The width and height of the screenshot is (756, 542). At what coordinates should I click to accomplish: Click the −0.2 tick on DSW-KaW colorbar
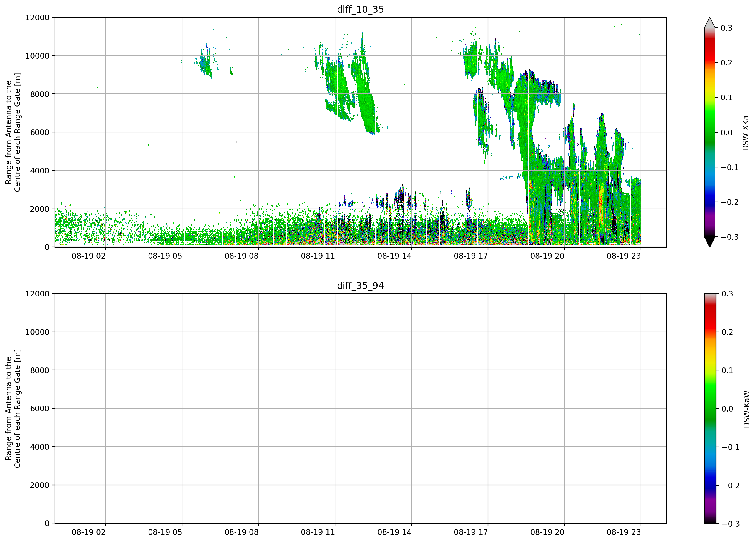coord(730,485)
